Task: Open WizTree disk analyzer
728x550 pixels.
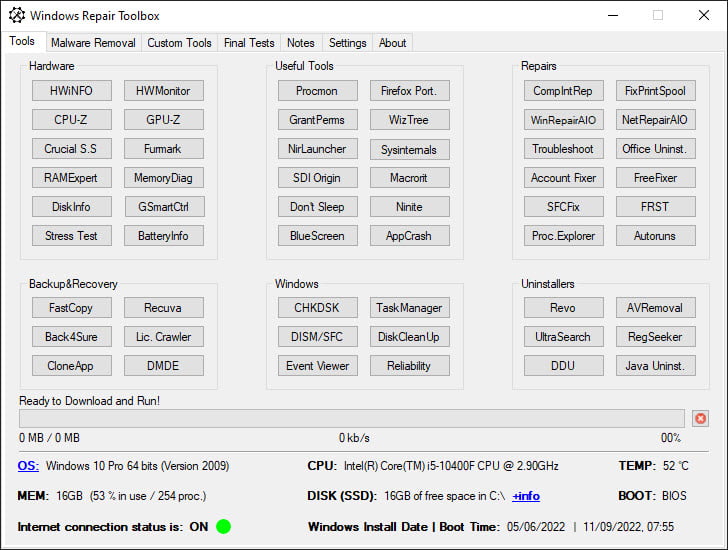Action: 410,120
